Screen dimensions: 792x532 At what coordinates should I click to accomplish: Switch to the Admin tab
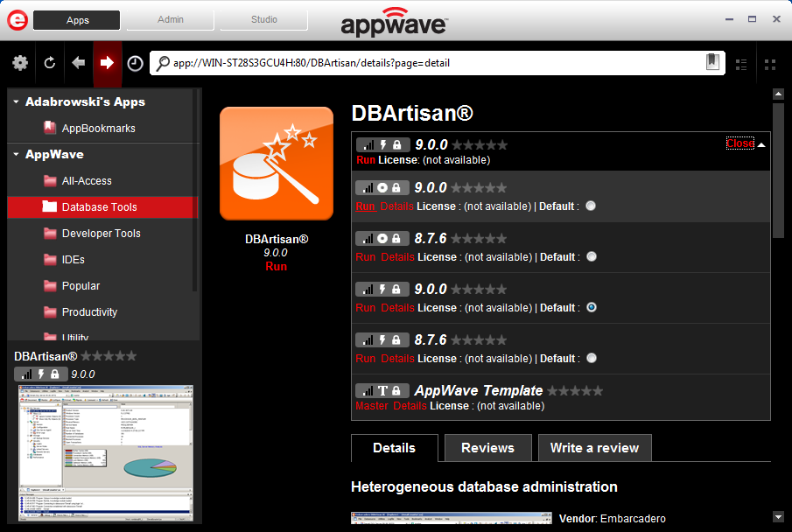coord(171,20)
